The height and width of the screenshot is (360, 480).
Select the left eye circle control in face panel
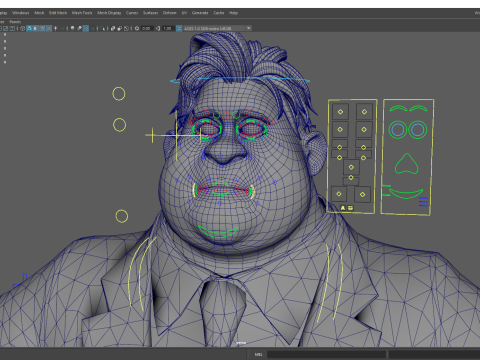point(398,130)
